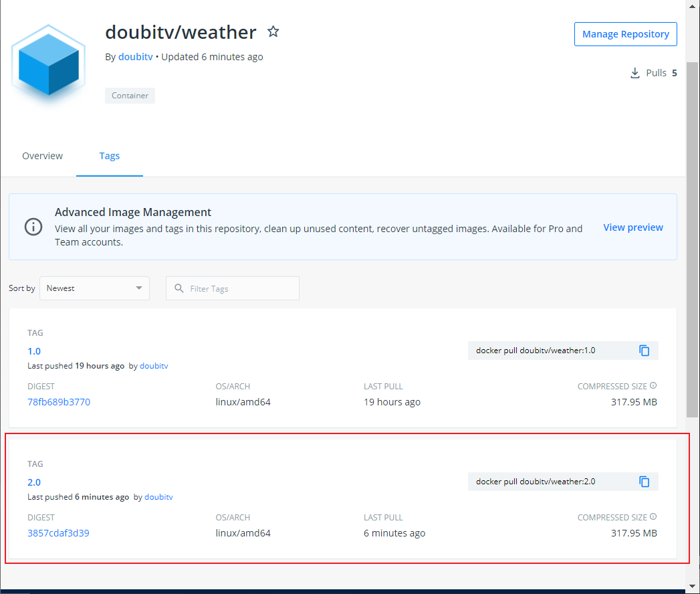Click the download Pulls icon
The image size is (700, 594).
click(x=635, y=73)
